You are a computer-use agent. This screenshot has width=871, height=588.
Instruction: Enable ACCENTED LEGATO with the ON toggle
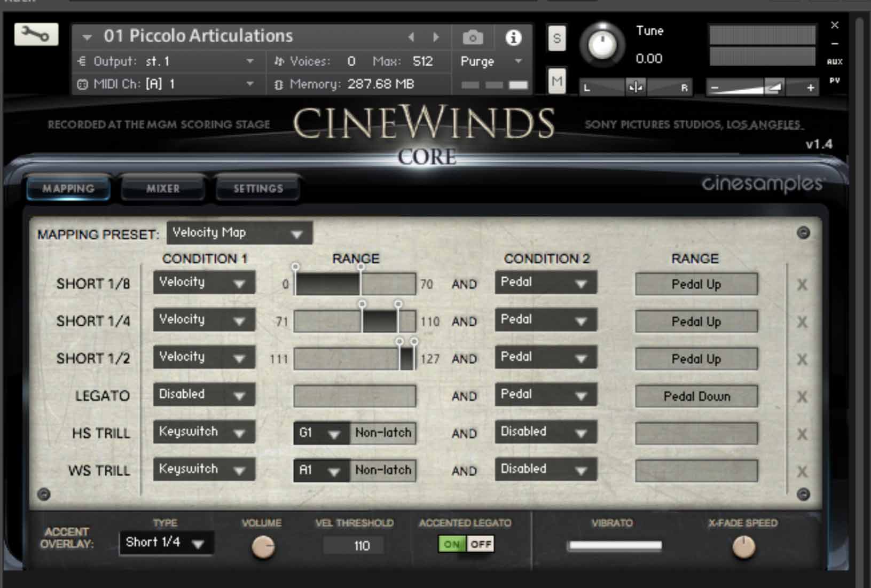(451, 544)
